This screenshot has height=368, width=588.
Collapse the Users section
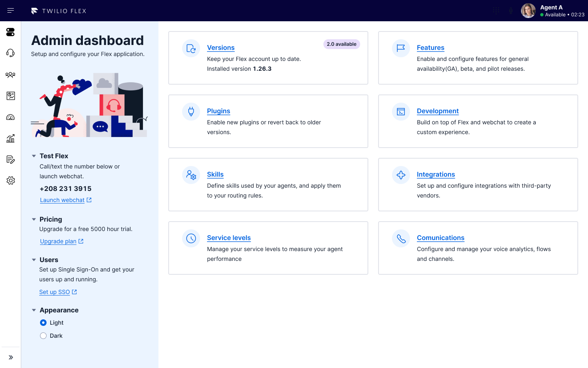point(34,260)
